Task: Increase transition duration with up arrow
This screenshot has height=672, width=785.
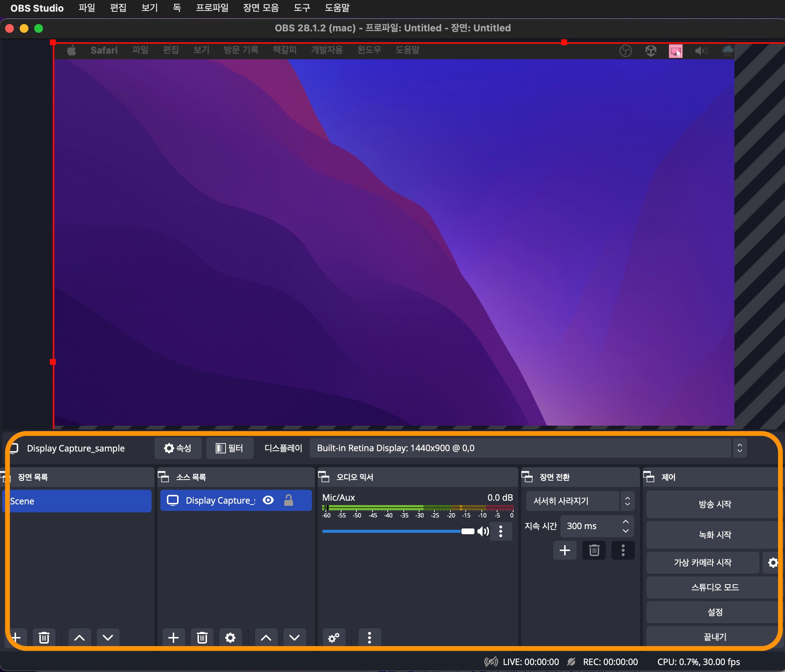Action: tap(625, 521)
